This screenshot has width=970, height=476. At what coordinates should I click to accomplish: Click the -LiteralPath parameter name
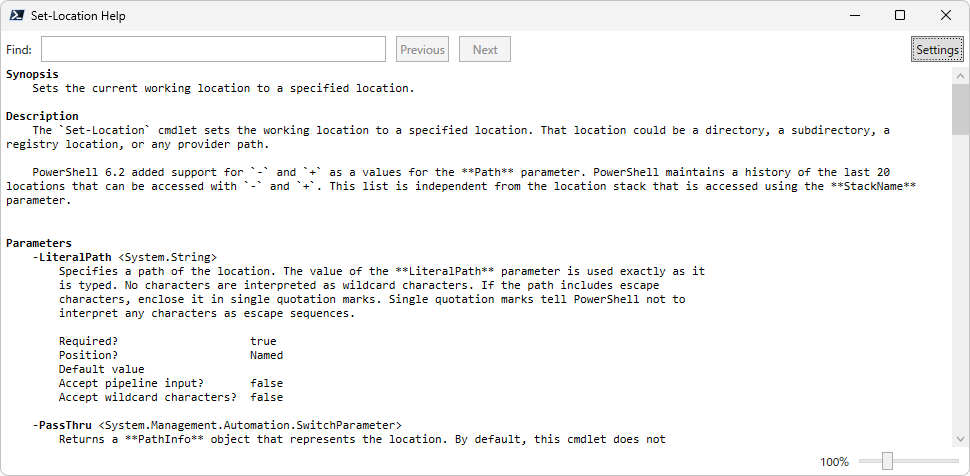[x=71, y=257]
